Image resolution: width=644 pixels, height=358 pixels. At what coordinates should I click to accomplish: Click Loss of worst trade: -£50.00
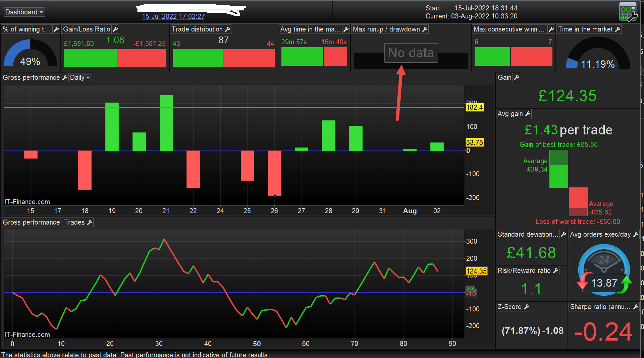tap(578, 222)
